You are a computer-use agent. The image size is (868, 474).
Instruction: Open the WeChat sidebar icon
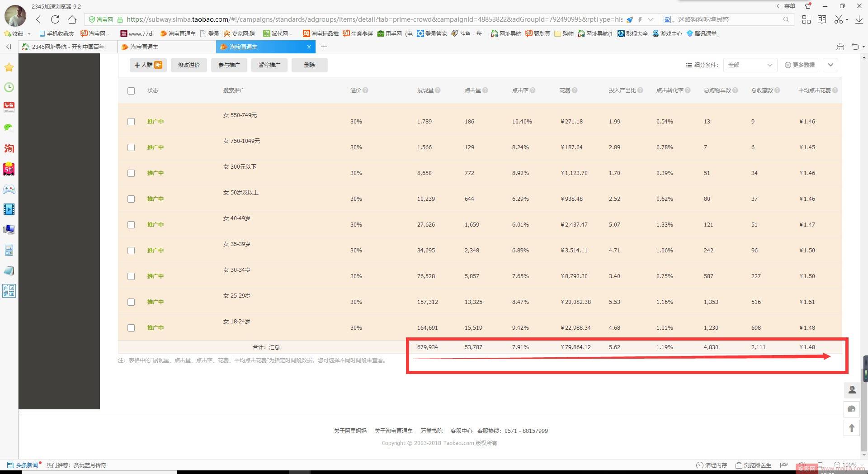point(9,128)
